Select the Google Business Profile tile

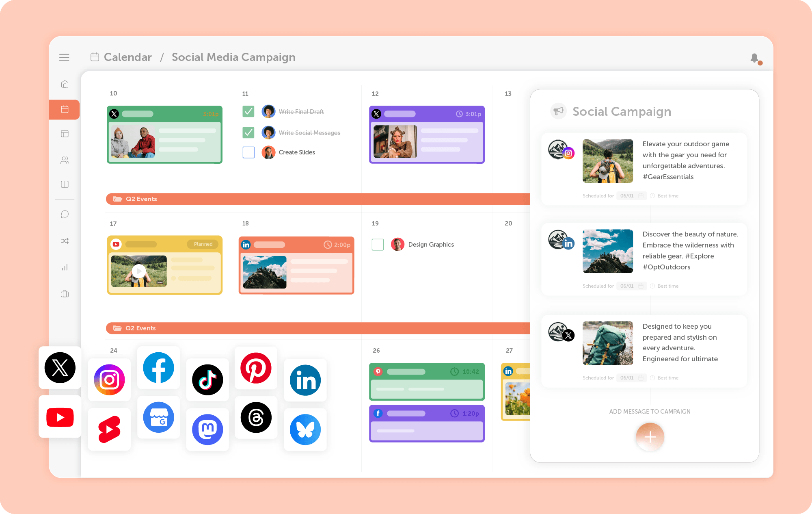pyautogui.click(x=158, y=417)
